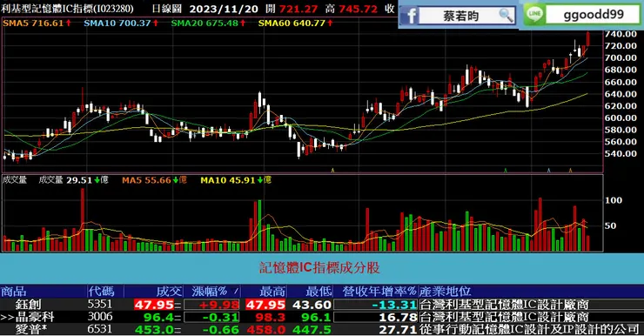Image resolution: width=644 pixels, height=336 pixels.
Task: Click price axis label 540.00
Action: 621,153
